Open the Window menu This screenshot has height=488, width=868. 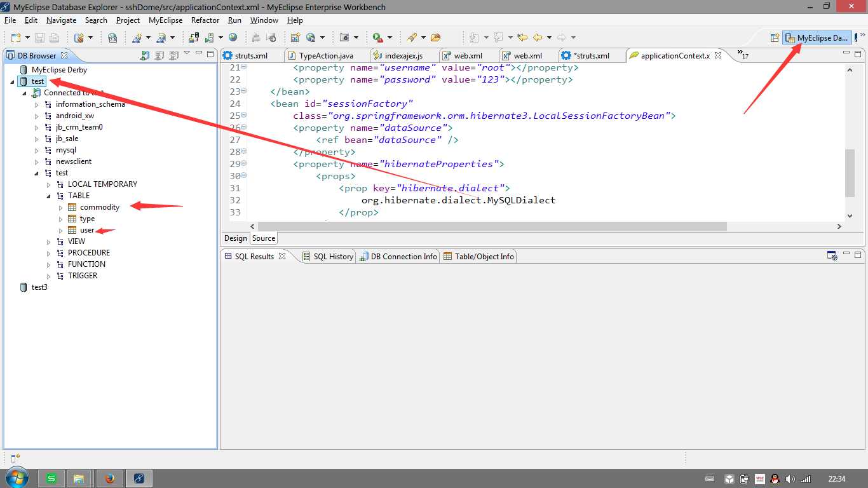point(264,20)
